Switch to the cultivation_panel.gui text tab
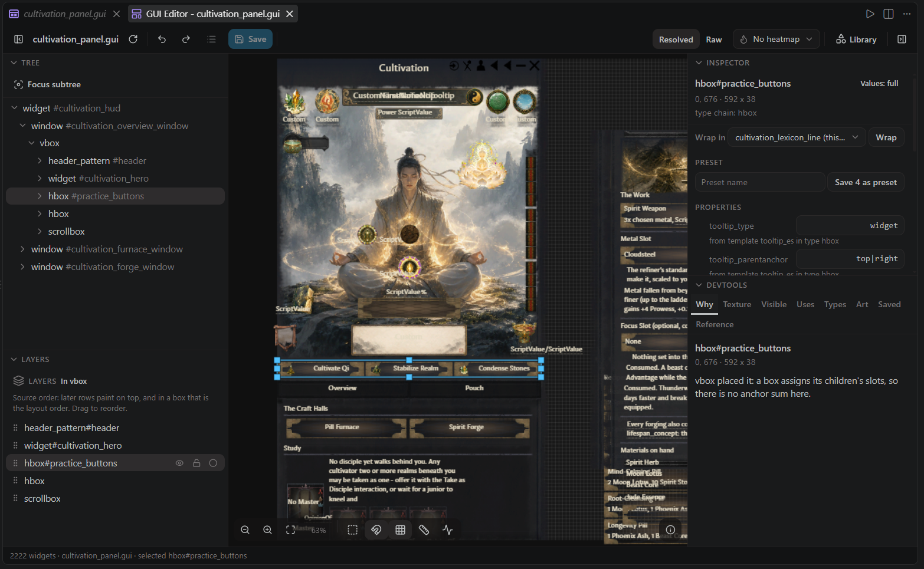This screenshot has width=924, height=569. (x=64, y=14)
